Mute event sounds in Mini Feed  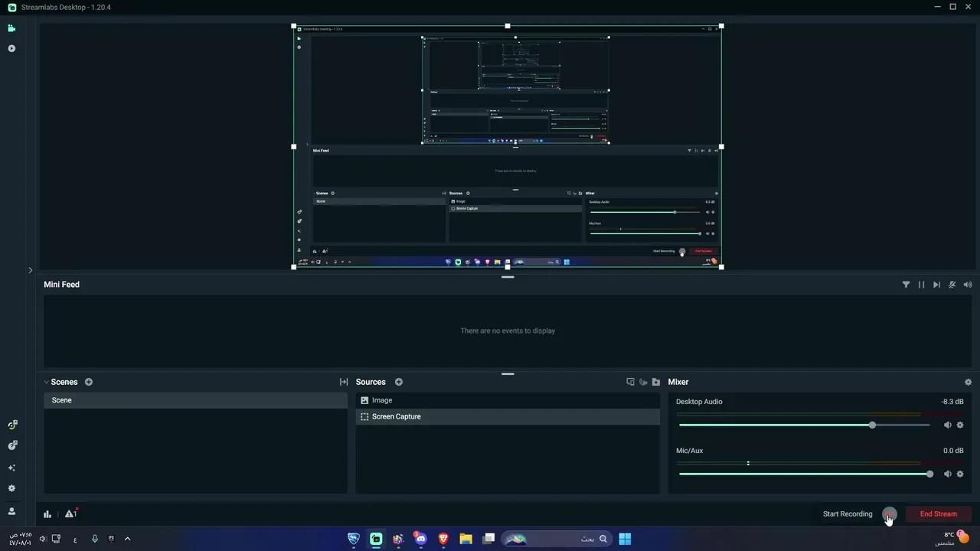pyautogui.click(x=952, y=285)
